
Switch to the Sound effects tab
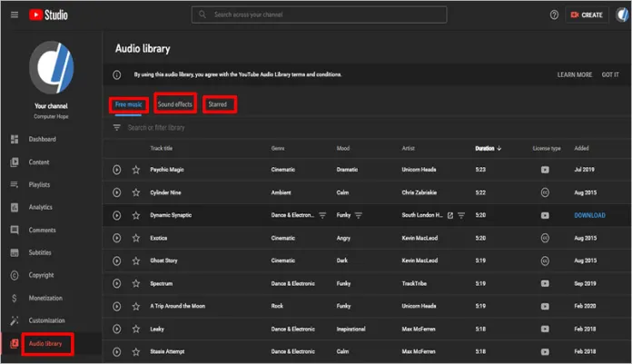tap(175, 104)
